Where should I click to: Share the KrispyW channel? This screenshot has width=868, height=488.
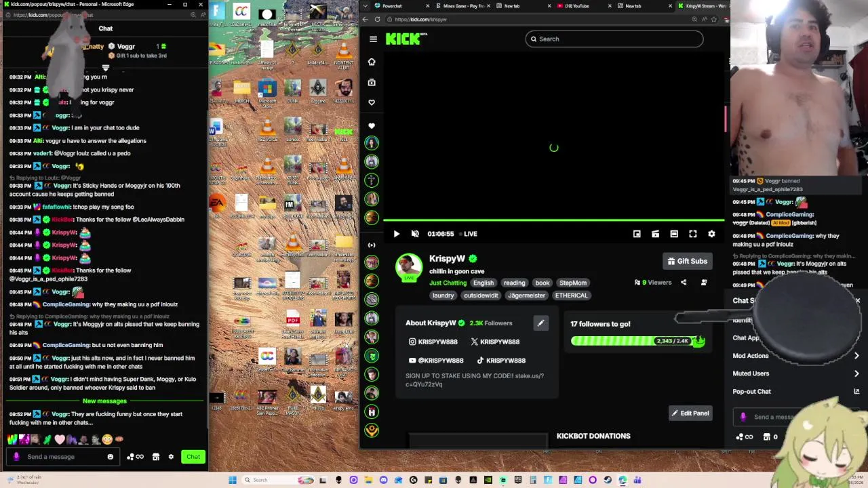pos(684,283)
